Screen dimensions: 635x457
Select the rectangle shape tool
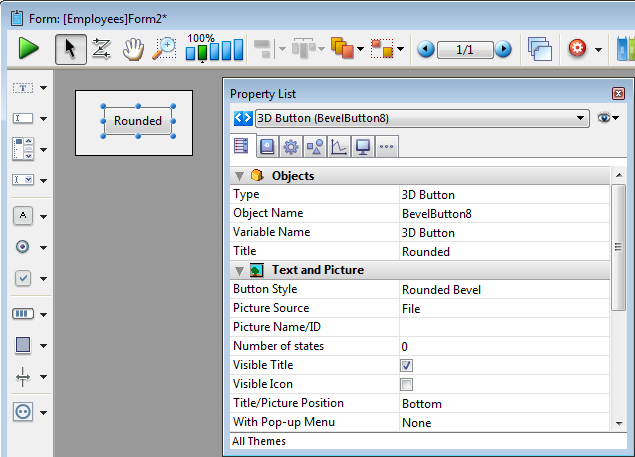point(23,345)
